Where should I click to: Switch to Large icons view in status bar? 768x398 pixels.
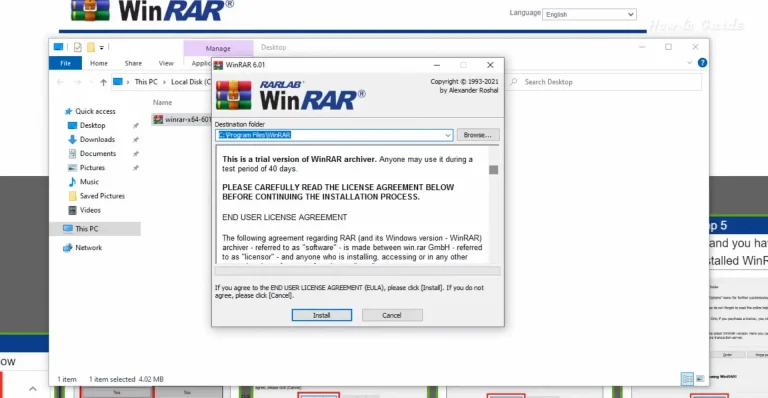pos(700,378)
